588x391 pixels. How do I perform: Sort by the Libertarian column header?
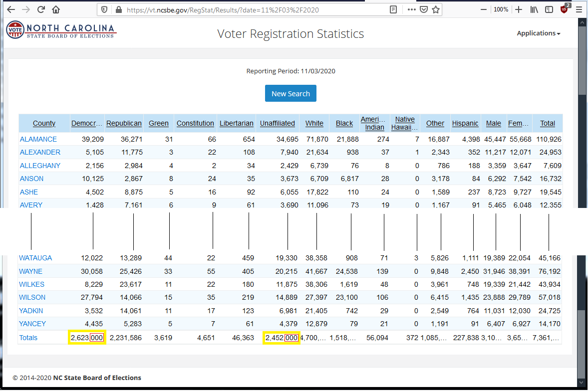click(x=237, y=123)
